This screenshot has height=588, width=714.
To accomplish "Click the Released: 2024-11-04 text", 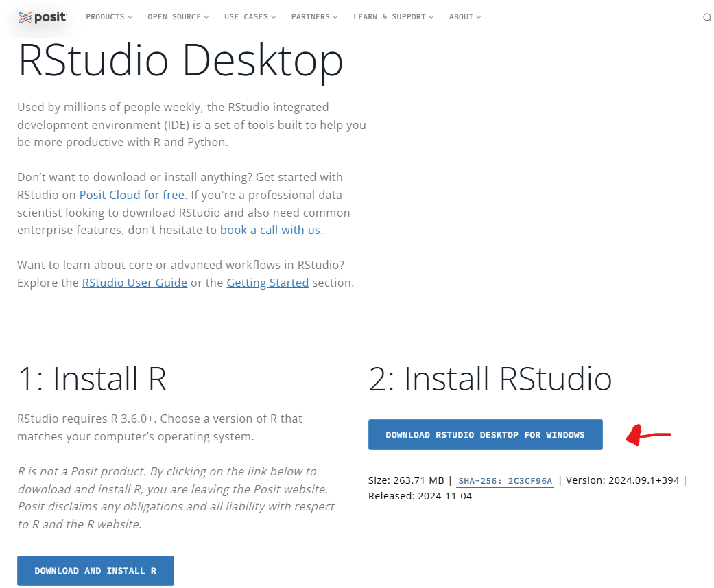I will [420, 496].
